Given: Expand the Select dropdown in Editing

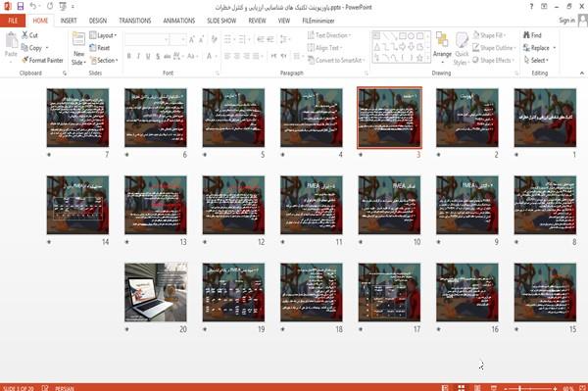Looking at the screenshot, I should [537, 60].
